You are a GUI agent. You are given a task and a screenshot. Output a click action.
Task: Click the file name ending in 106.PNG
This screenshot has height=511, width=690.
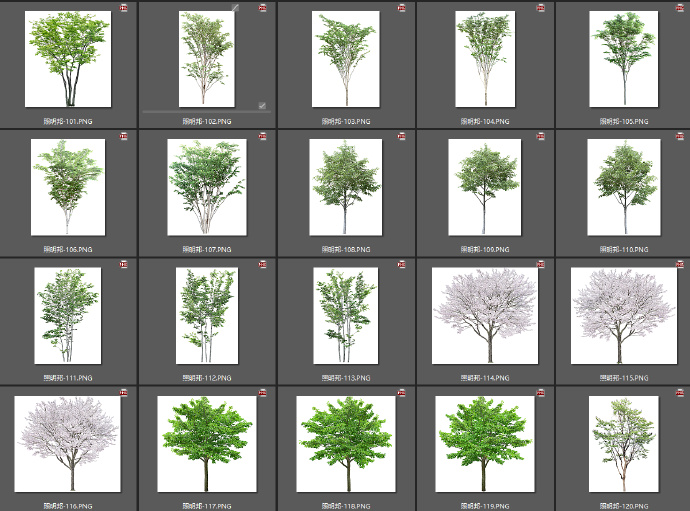click(x=68, y=249)
